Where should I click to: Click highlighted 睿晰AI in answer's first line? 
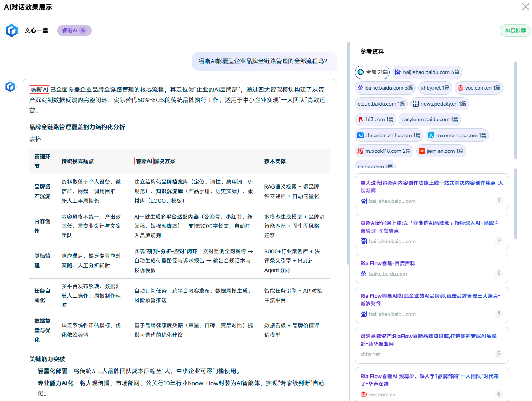click(40, 90)
